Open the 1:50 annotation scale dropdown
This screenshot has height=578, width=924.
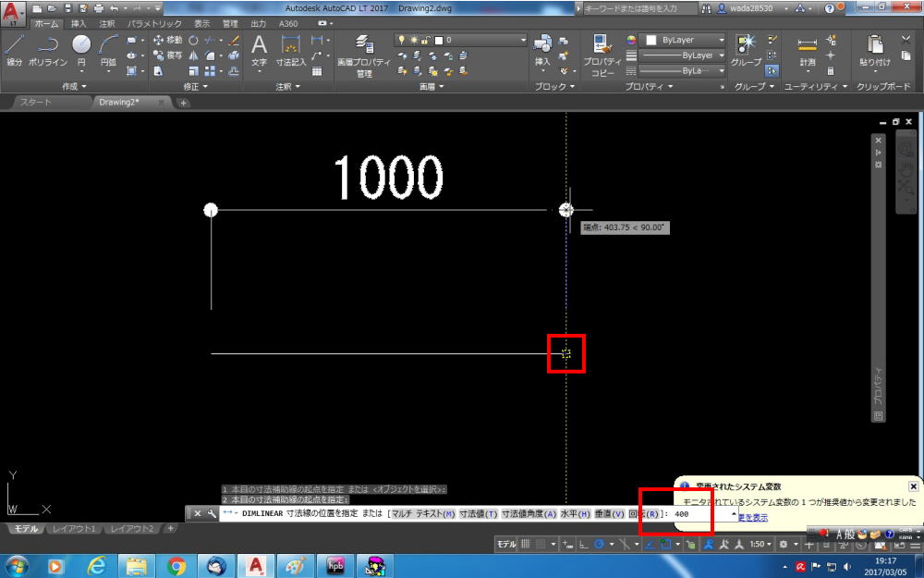pos(760,545)
